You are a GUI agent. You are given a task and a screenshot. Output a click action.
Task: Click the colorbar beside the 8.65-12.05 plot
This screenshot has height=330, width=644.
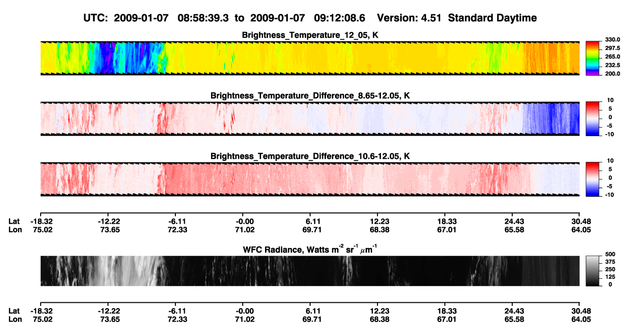pos(592,119)
